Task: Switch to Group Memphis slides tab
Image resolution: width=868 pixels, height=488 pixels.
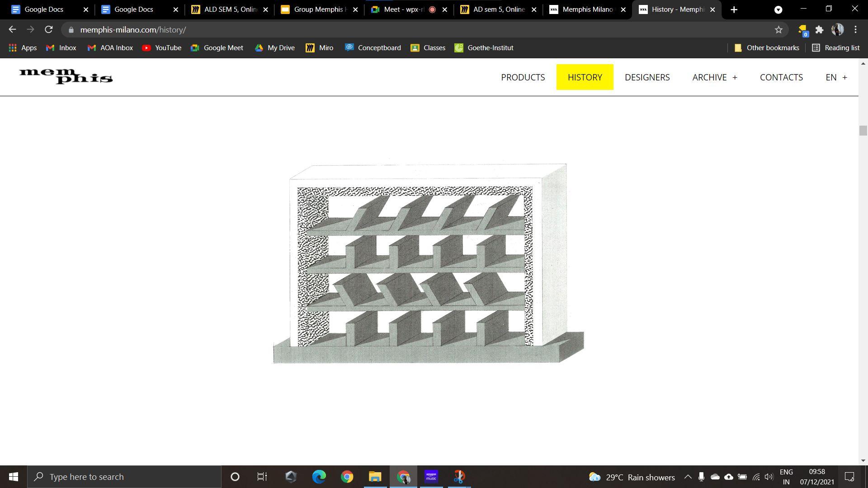Action: click(319, 9)
